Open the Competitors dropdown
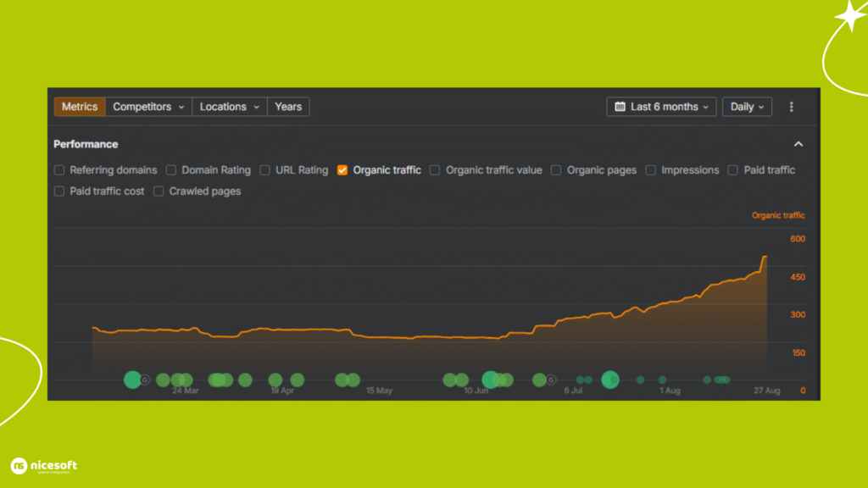The height and width of the screenshot is (488, 868). click(148, 107)
